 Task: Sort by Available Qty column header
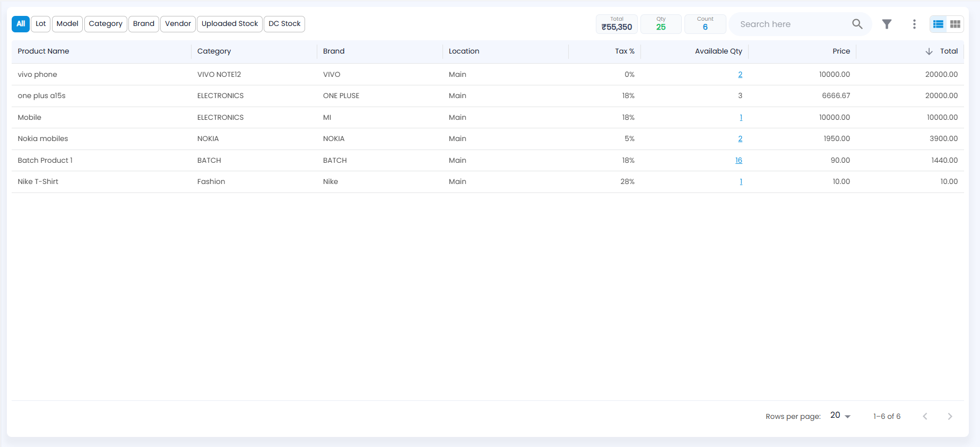click(718, 51)
